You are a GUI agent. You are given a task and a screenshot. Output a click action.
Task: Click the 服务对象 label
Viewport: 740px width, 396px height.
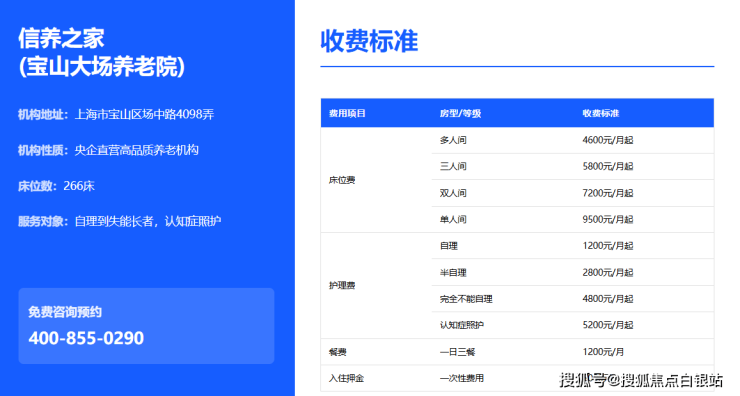coord(43,221)
